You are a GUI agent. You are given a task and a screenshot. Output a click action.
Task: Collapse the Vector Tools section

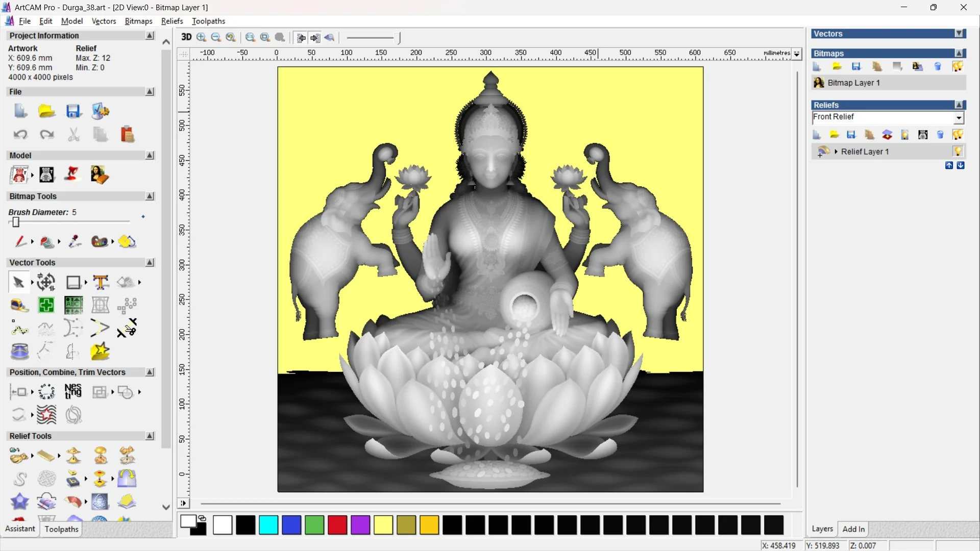coord(150,262)
